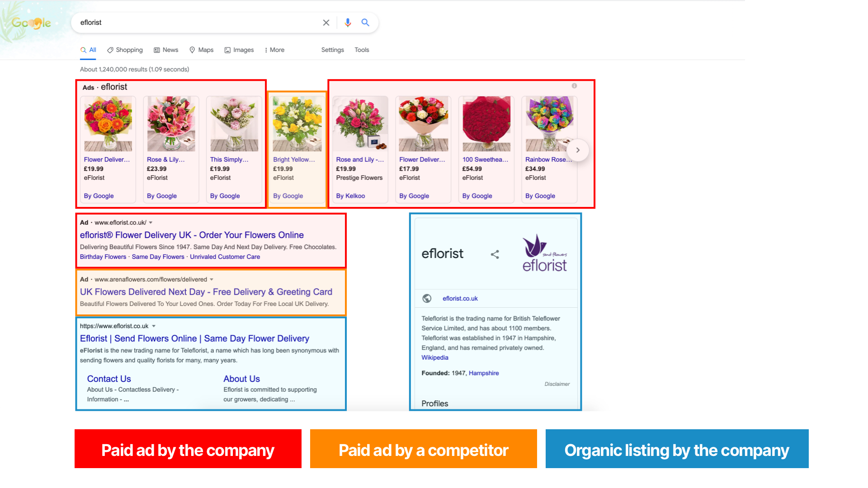
Task: Click the ads info icon
Action: (x=574, y=86)
